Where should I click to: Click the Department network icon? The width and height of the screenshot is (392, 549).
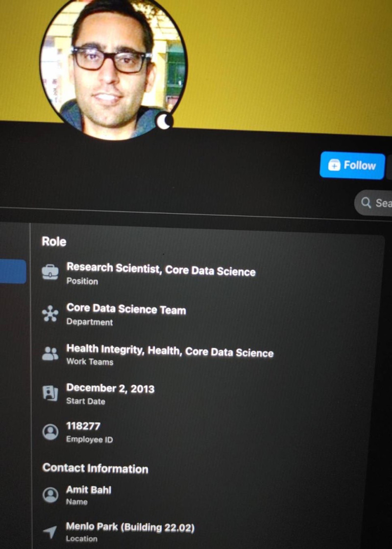click(x=50, y=313)
